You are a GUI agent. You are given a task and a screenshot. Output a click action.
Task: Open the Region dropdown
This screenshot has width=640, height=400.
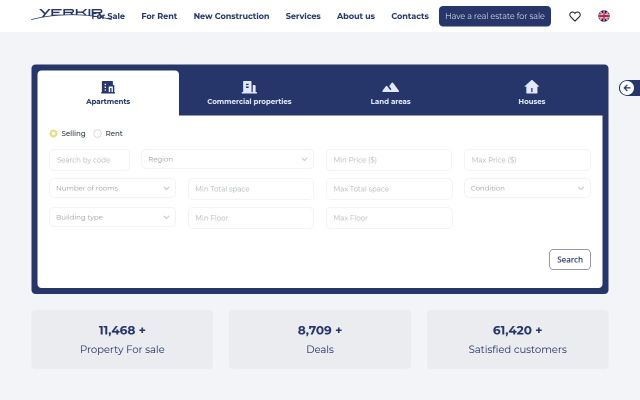click(x=227, y=159)
